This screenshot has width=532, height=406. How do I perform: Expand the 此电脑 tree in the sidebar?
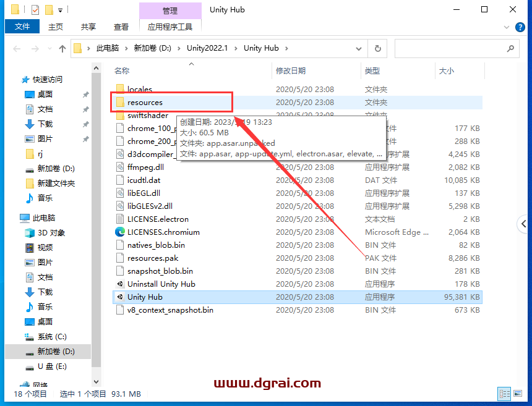15,218
